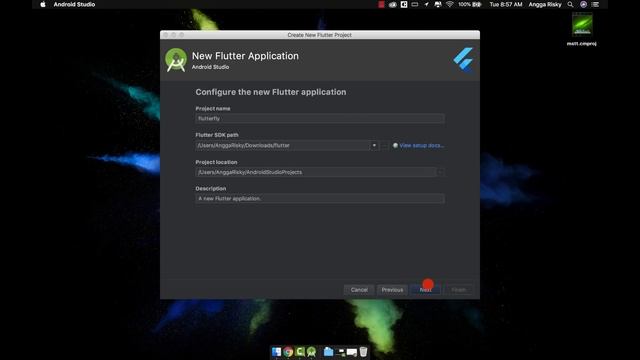640x360 pixels.
Task: Click the Android Studio logo in dialog header
Action: 176,60
